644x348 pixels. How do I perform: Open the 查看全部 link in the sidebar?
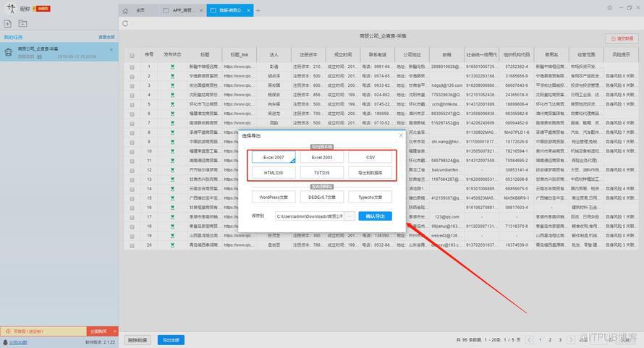click(x=106, y=38)
